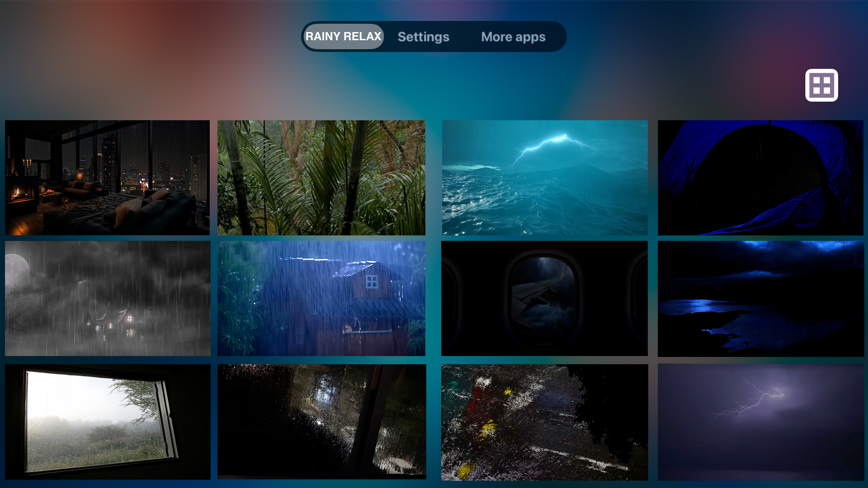
Task: Click the grid layout view icon
Action: pos(821,85)
